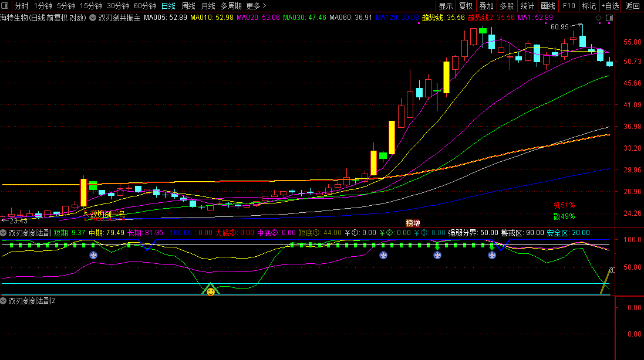Click the 双刃剑一号 arrow signal label
Viewport: 644px width, 360px height.
pyautogui.click(x=106, y=215)
